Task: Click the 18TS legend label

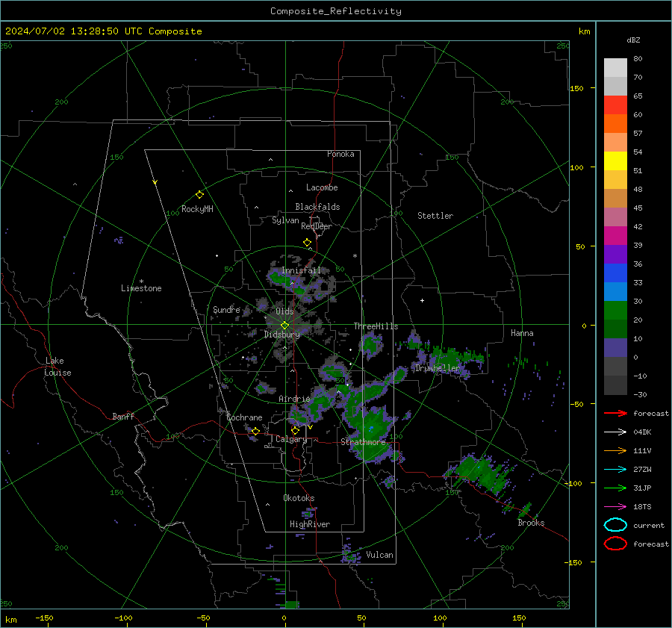Action: coord(642,507)
